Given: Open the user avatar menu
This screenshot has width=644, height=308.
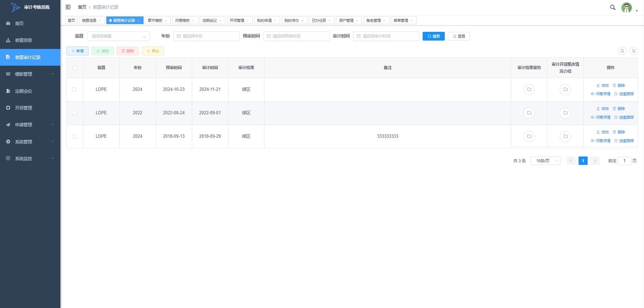Looking at the screenshot, I should [626, 8].
